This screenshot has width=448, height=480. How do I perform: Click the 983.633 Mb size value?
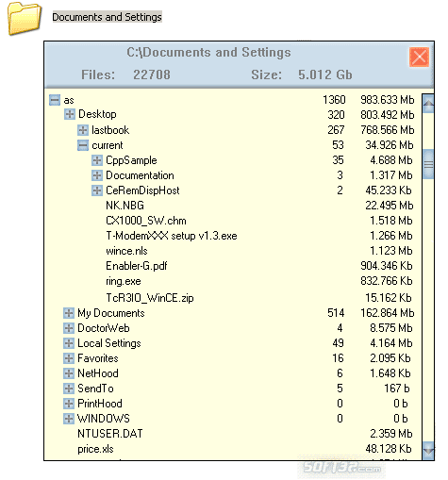[x=388, y=100]
